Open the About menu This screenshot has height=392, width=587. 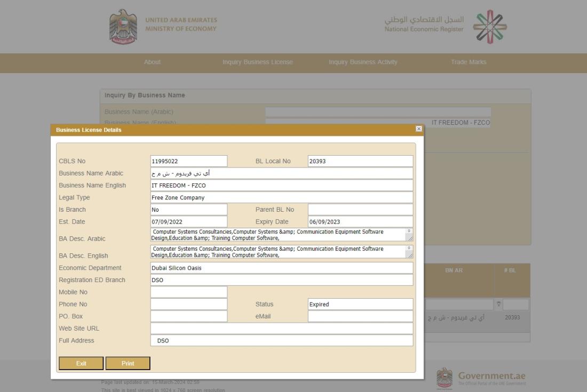(153, 62)
